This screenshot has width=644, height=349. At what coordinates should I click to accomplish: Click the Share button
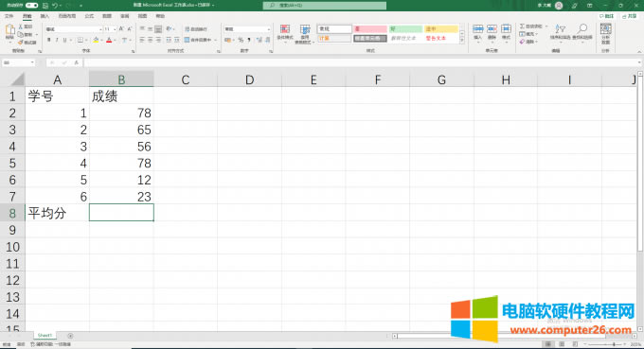[x=629, y=16]
